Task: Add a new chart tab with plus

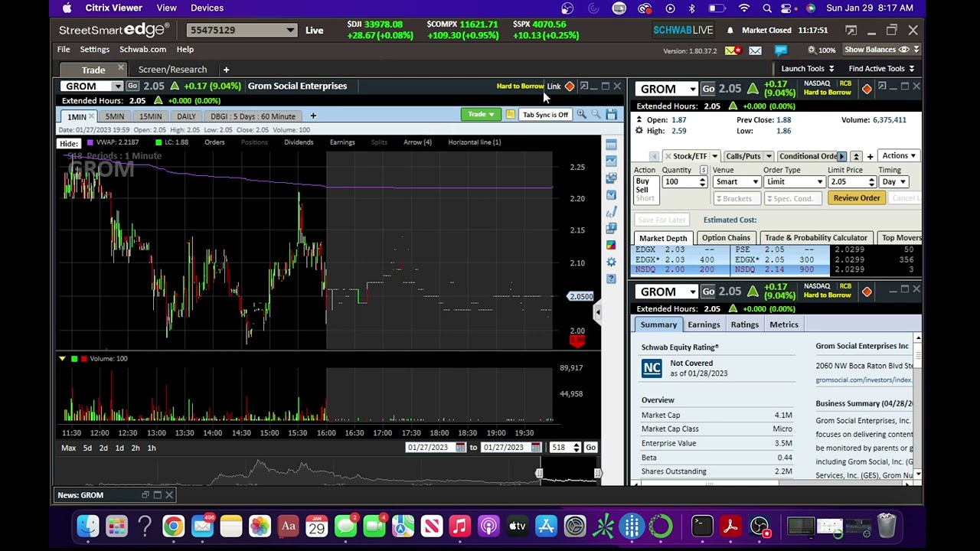Action: [x=312, y=116]
